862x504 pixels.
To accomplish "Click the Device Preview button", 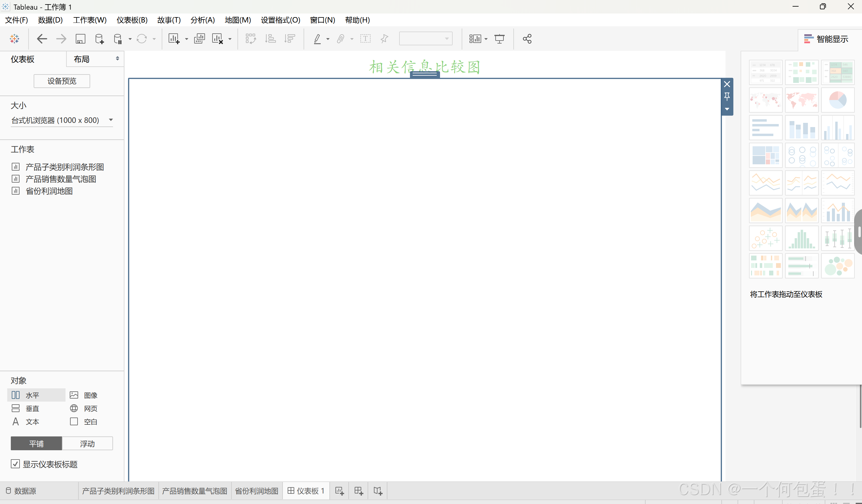I will click(x=62, y=81).
